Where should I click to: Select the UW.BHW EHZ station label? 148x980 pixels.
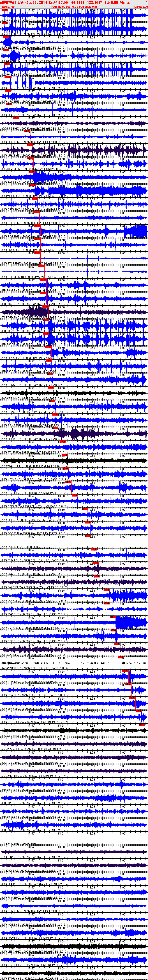pyautogui.click(x=33, y=358)
